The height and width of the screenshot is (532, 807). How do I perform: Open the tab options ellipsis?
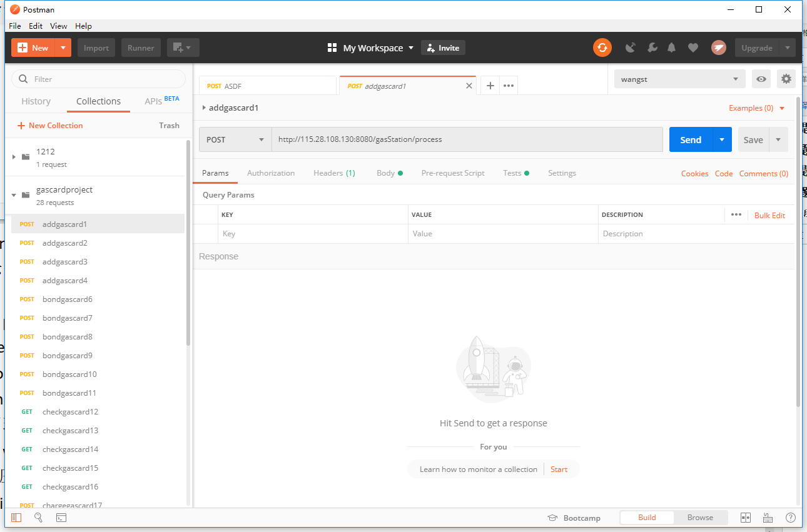pos(509,86)
